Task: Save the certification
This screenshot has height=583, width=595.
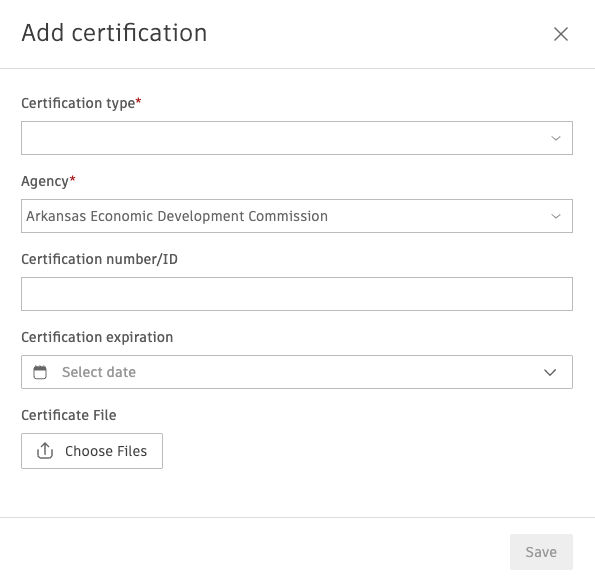Action: pyautogui.click(x=541, y=552)
